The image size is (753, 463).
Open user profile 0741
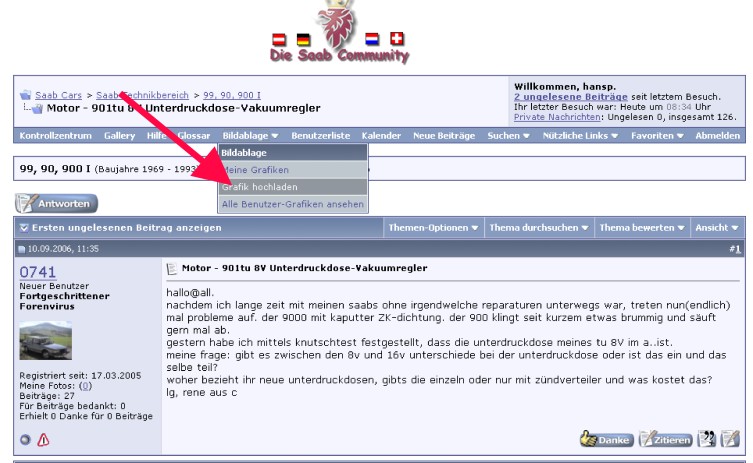pyautogui.click(x=37, y=272)
